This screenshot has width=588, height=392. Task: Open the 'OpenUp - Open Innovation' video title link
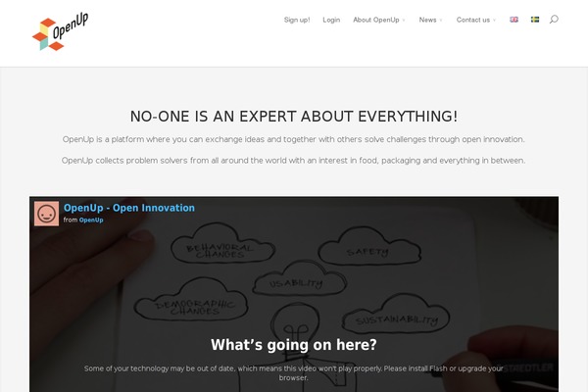click(129, 208)
